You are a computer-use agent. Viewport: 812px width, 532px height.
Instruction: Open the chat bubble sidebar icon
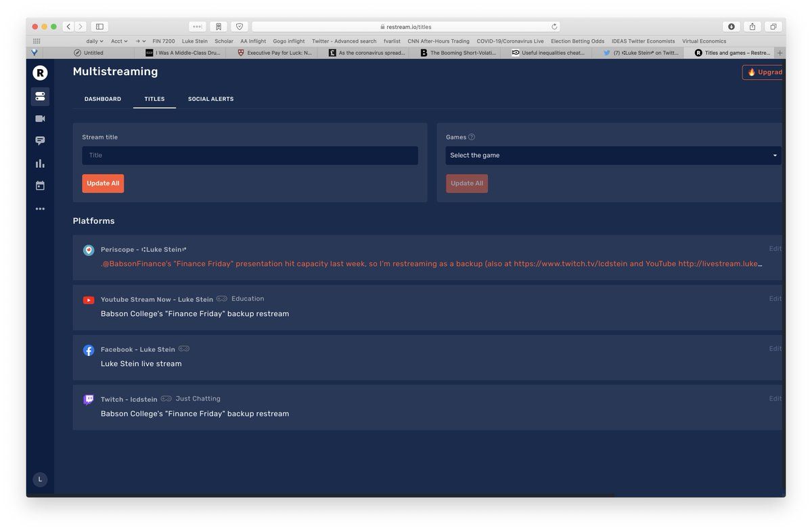(40, 141)
